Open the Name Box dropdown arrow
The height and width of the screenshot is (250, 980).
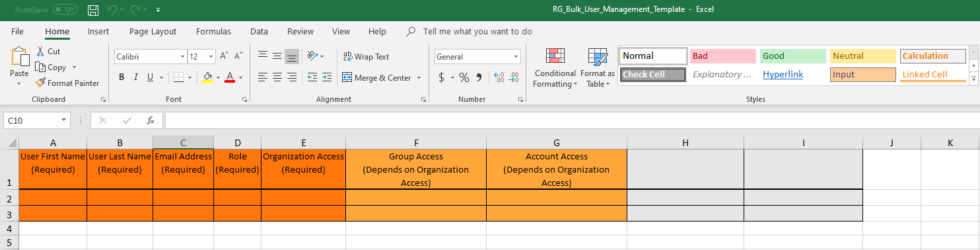[x=64, y=120]
